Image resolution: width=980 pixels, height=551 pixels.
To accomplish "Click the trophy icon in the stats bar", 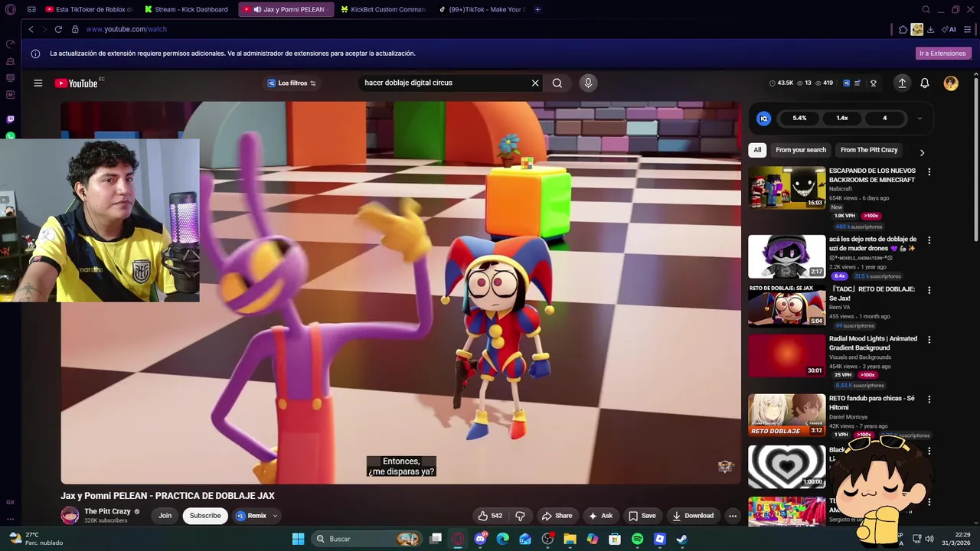I will [x=873, y=83].
